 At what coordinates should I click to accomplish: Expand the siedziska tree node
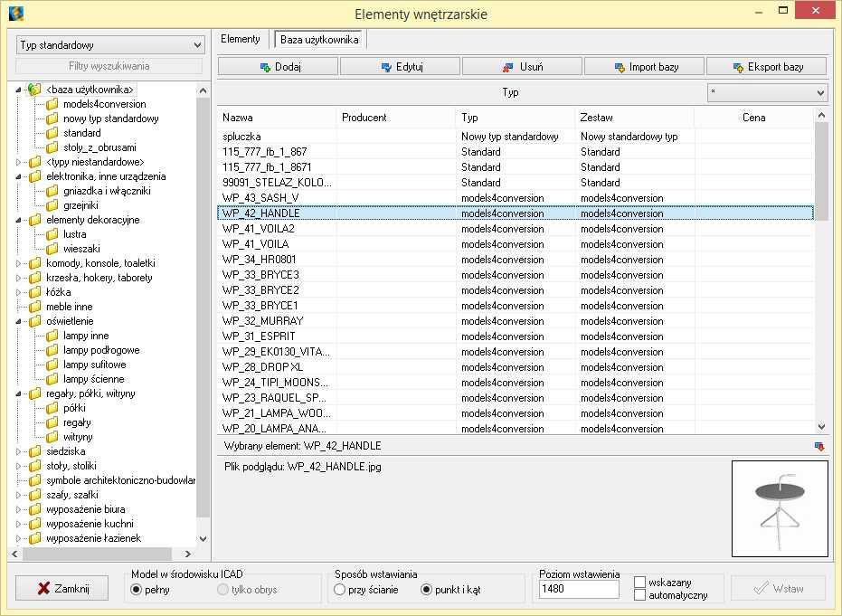point(18,451)
